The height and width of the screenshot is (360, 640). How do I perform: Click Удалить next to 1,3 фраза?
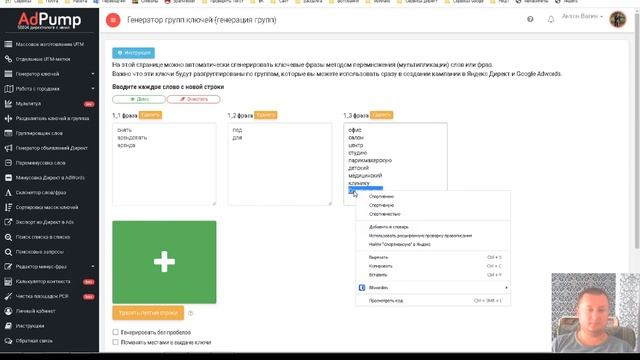[x=381, y=115]
